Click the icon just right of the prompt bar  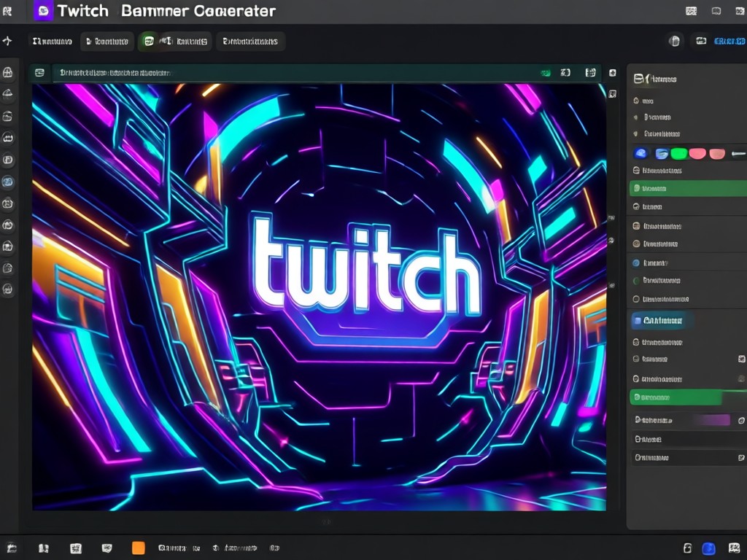tap(613, 73)
